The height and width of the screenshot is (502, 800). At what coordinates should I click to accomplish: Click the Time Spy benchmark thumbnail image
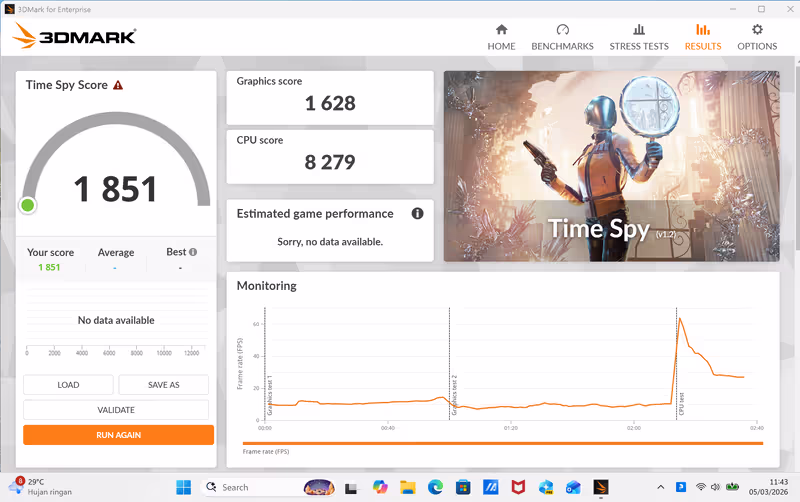coord(611,166)
